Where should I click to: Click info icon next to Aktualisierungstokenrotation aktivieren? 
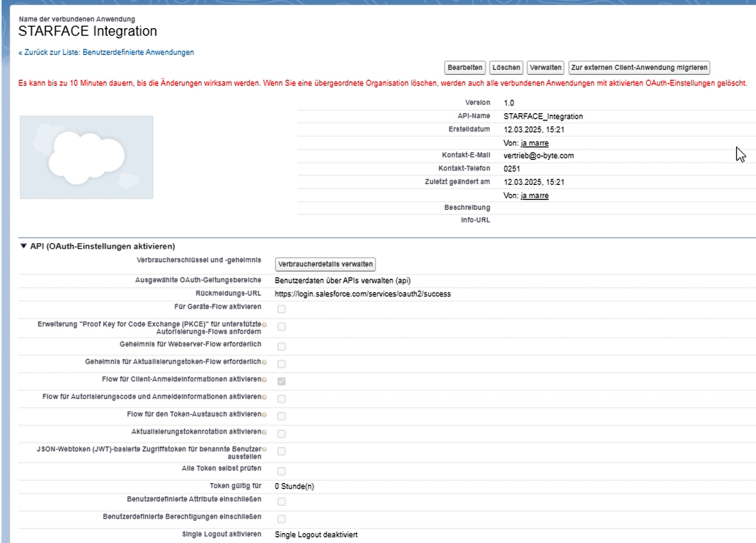pos(265,432)
